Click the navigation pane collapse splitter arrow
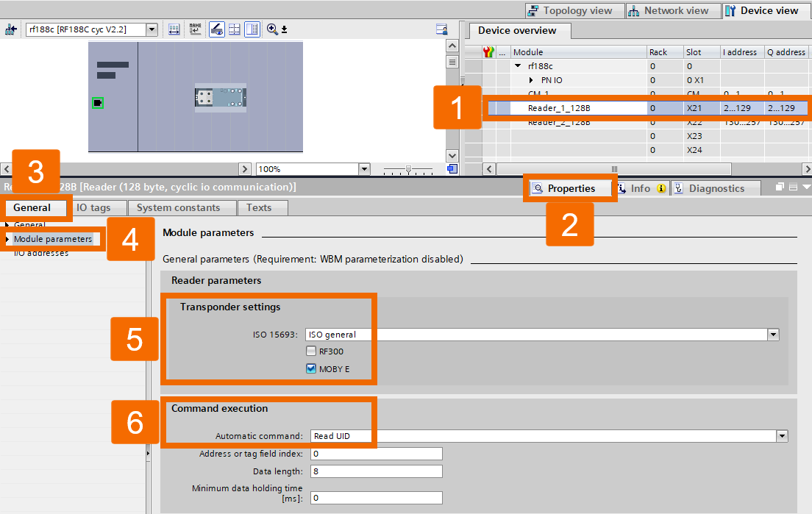Screen dimensions: 812x514 [x=148, y=454]
